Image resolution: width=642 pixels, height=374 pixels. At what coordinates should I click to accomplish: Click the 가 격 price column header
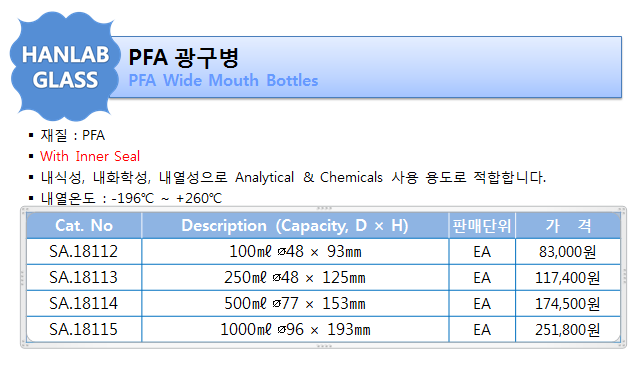(568, 225)
